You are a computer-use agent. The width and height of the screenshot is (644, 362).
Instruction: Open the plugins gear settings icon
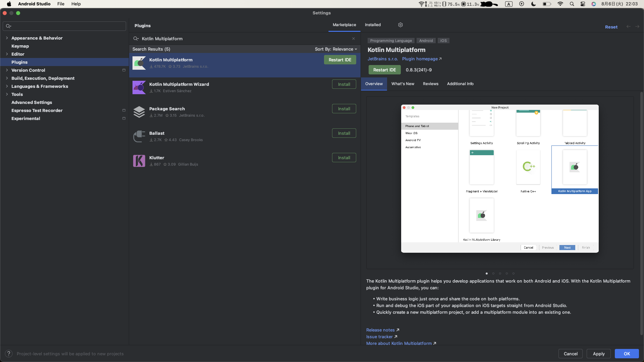[x=400, y=25]
